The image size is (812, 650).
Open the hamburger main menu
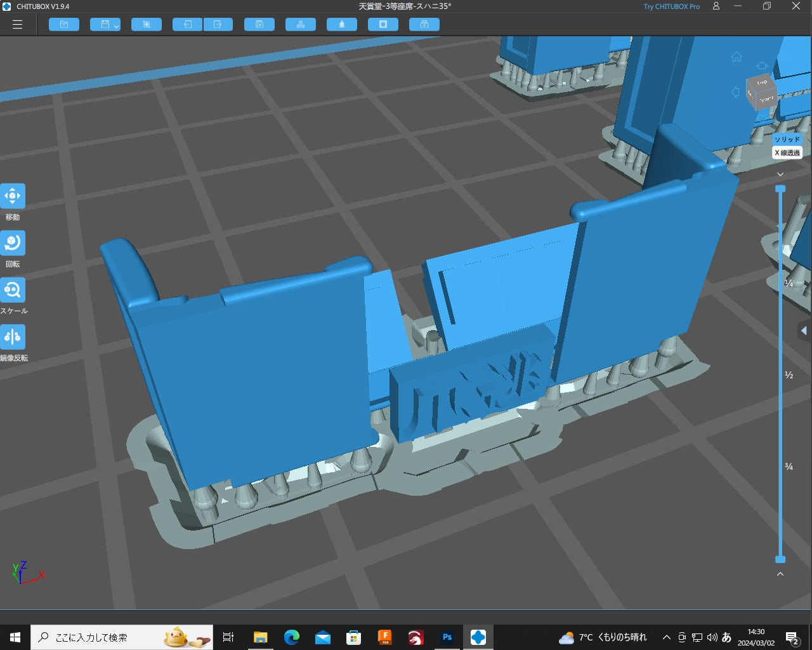[17, 25]
